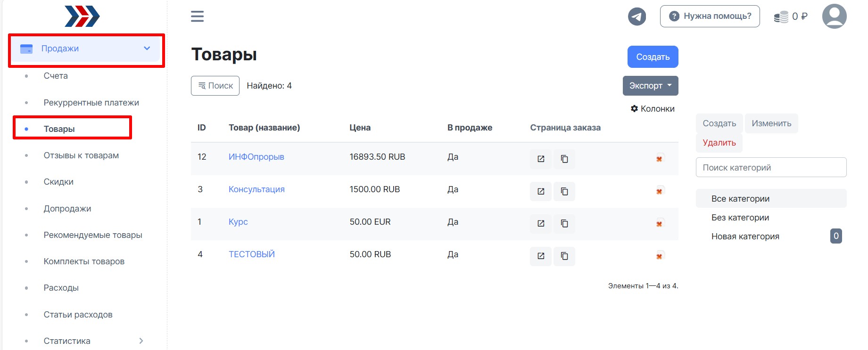Copy order page link for Консультация
Viewport: 868px width, 350px height.
[x=564, y=192]
